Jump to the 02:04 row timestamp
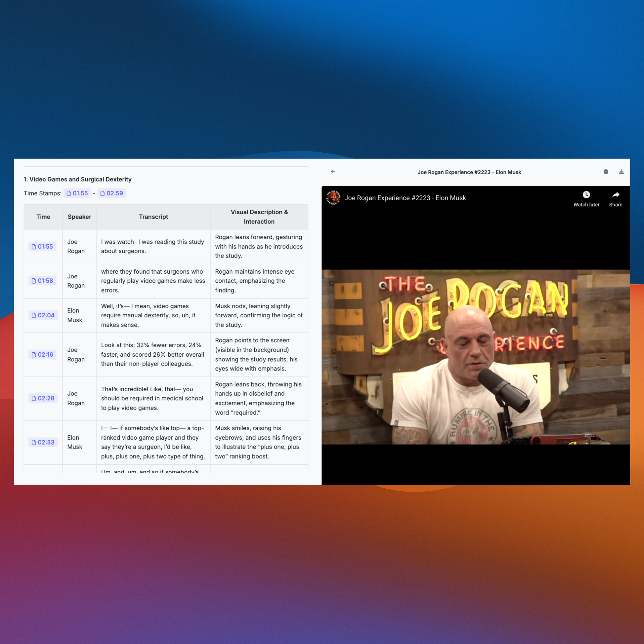Screen dimensions: 644x644 pos(43,315)
